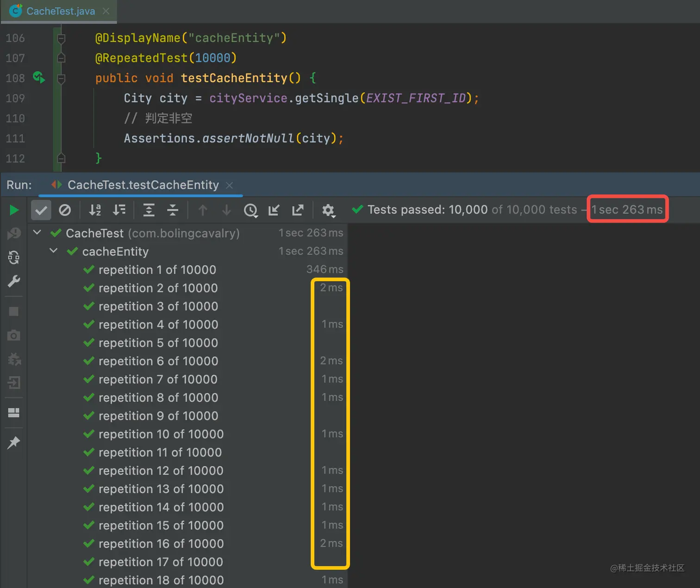Select repetition 14 of 10000

pyautogui.click(x=187, y=507)
